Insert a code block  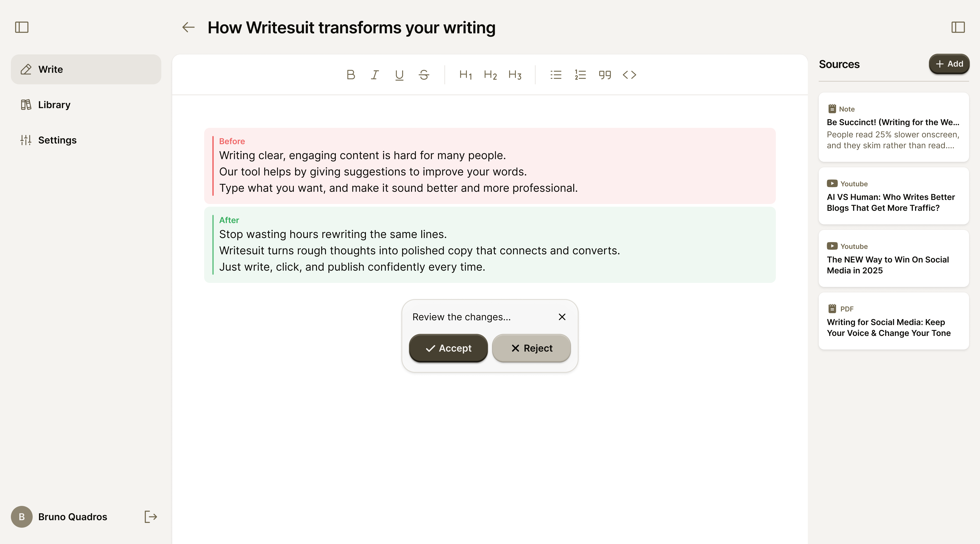click(629, 75)
